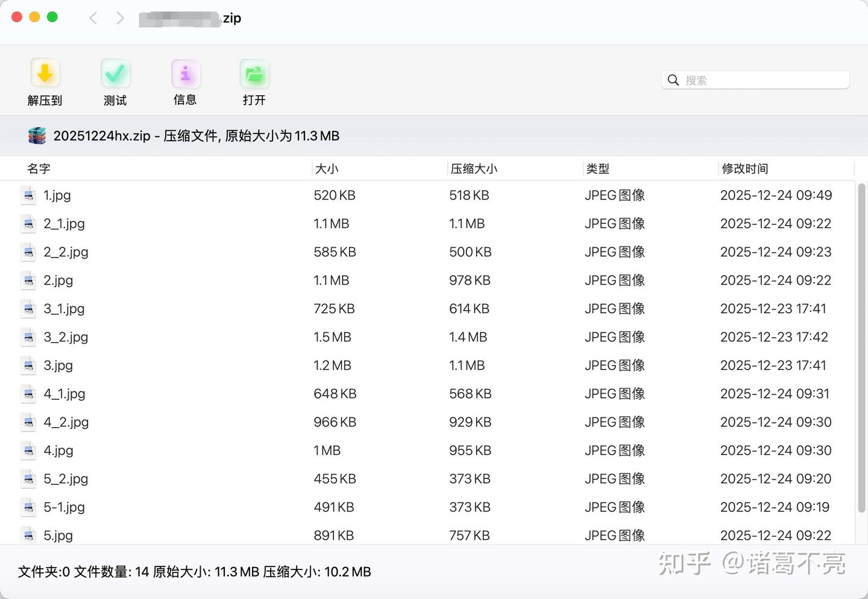The image size is (868, 599).
Task: Click the file icon of 3_1.jpg
Action: [28, 309]
